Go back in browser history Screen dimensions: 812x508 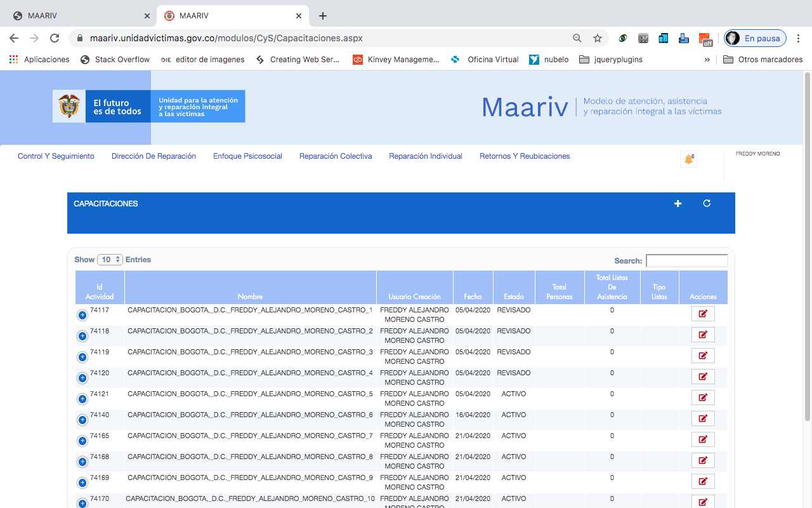coord(14,38)
